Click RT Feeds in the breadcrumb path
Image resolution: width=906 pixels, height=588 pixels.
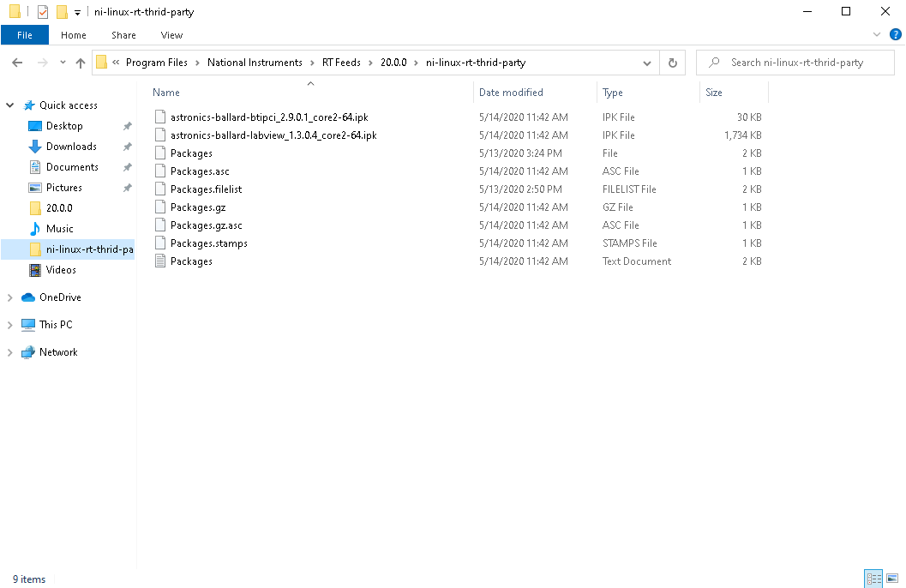341,63
